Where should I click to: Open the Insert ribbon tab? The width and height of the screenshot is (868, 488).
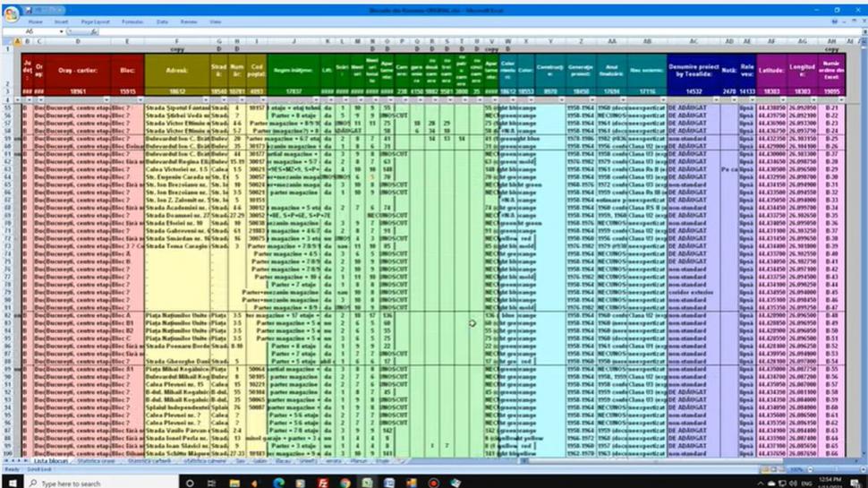[62, 21]
